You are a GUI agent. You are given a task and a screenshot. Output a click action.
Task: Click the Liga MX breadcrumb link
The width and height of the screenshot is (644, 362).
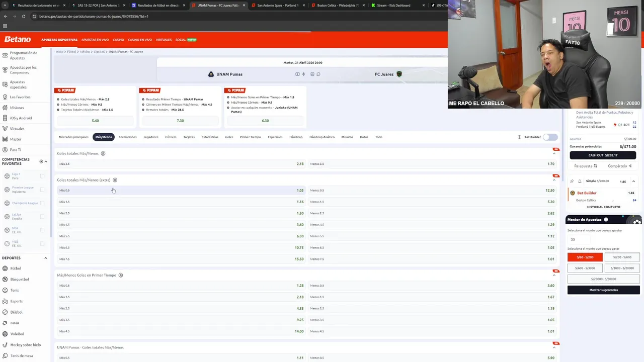point(99,52)
